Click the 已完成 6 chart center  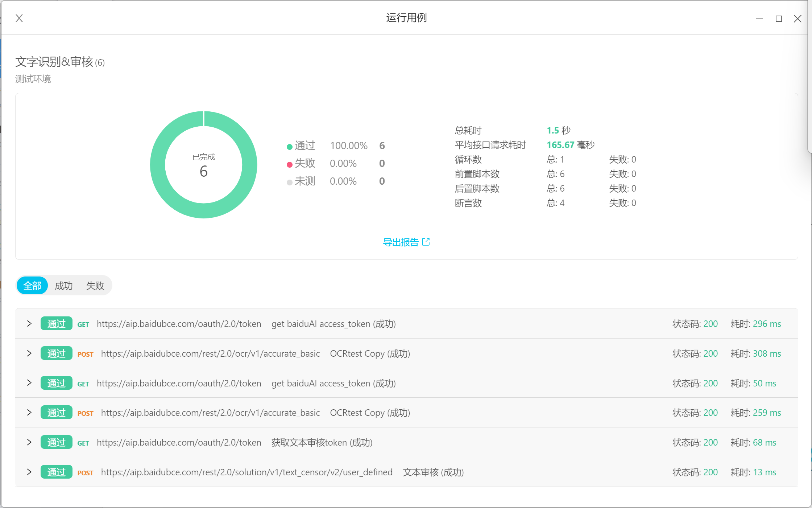[204, 165]
